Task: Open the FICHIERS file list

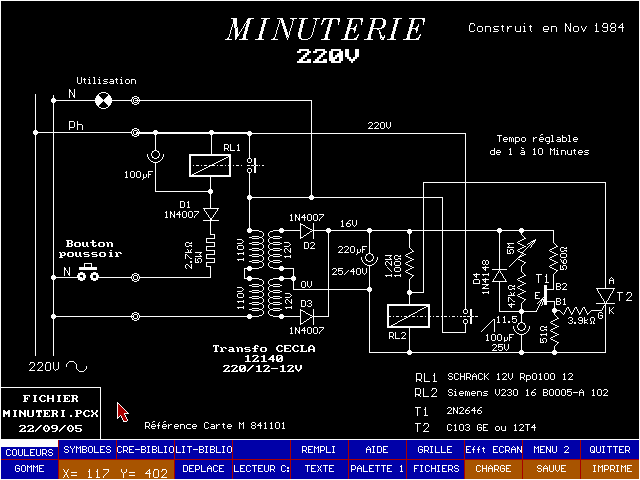Action: click(435, 467)
